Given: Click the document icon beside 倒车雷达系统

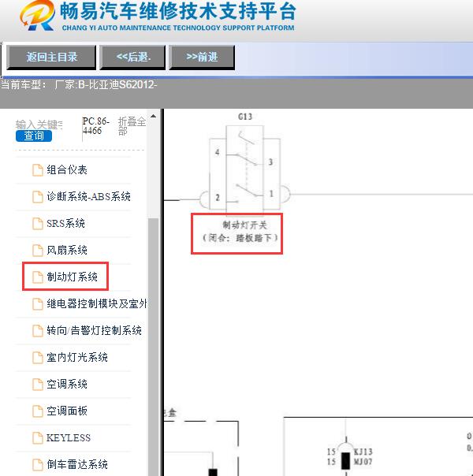Looking at the screenshot, I should click(x=38, y=464).
